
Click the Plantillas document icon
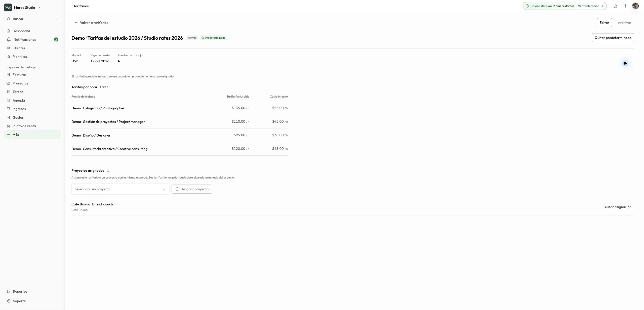click(x=8, y=57)
